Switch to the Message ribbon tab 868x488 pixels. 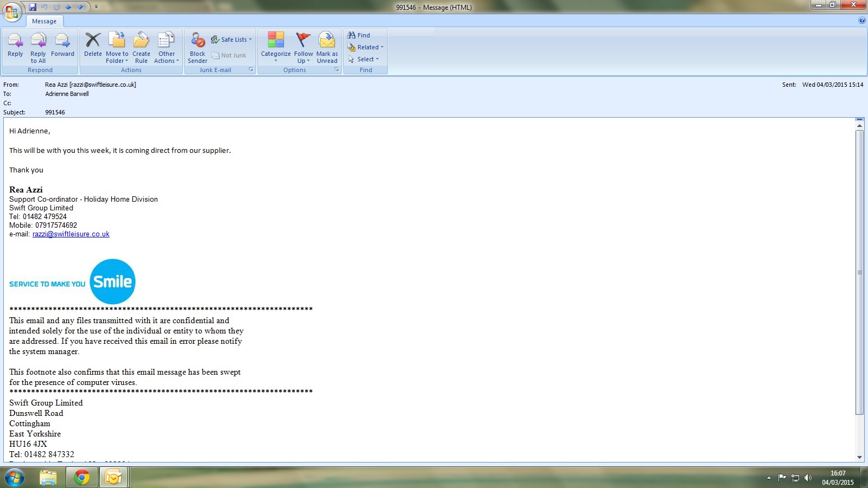click(x=44, y=21)
